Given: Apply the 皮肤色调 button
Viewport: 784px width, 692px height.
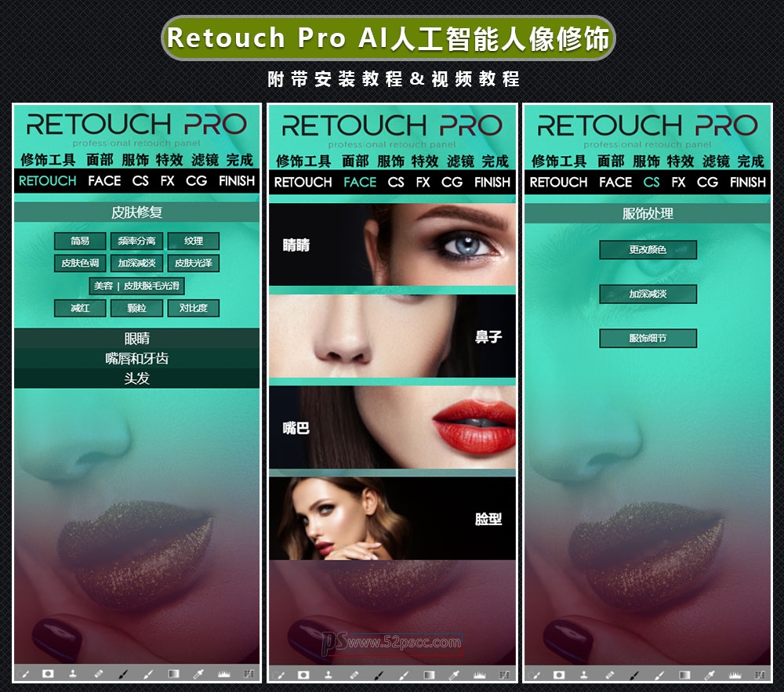Looking at the screenshot, I should [80, 263].
